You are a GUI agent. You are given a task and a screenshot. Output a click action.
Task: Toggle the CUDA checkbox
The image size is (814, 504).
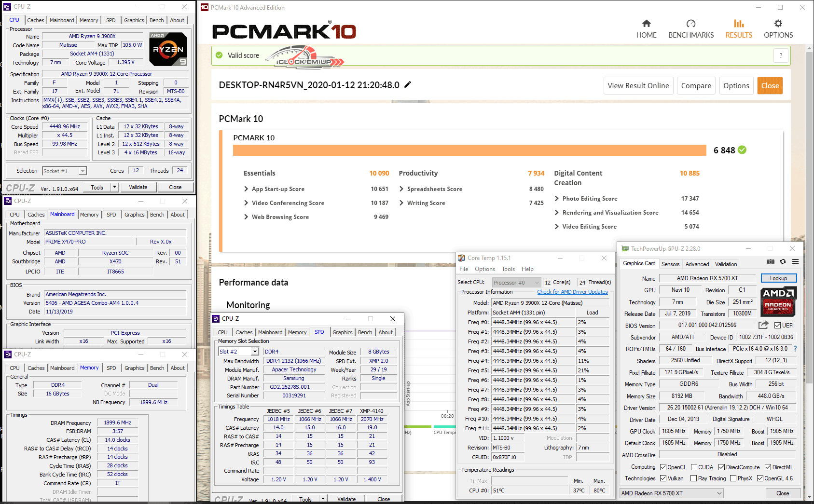tap(694, 467)
